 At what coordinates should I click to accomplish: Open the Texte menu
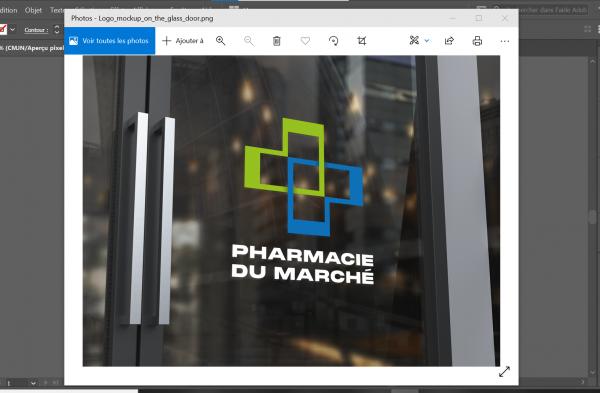pyautogui.click(x=57, y=10)
